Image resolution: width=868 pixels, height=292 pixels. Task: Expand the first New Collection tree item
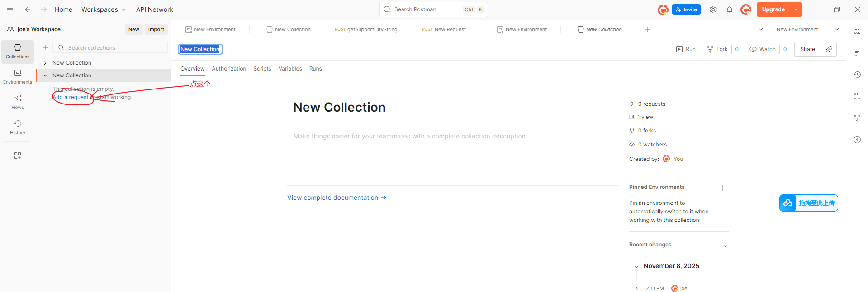coord(45,63)
